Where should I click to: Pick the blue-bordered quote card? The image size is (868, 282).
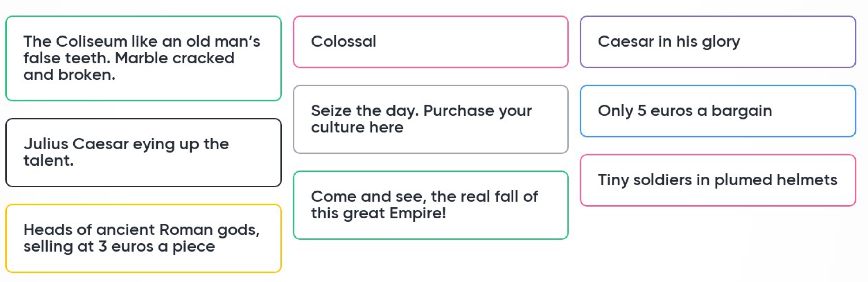(x=717, y=111)
